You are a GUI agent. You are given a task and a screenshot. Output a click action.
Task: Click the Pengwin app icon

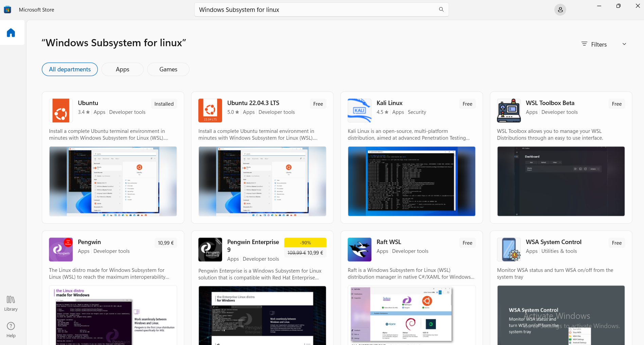point(61,249)
